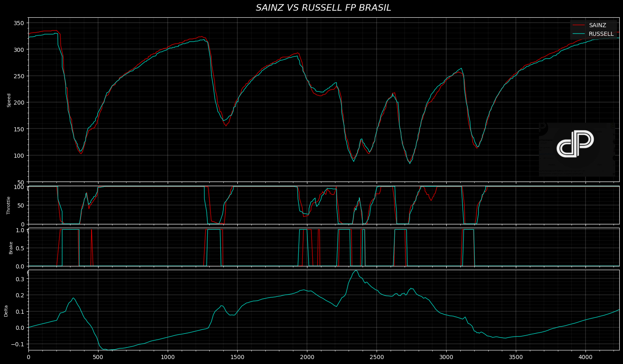Click the 3500 distance tick label

516,357
